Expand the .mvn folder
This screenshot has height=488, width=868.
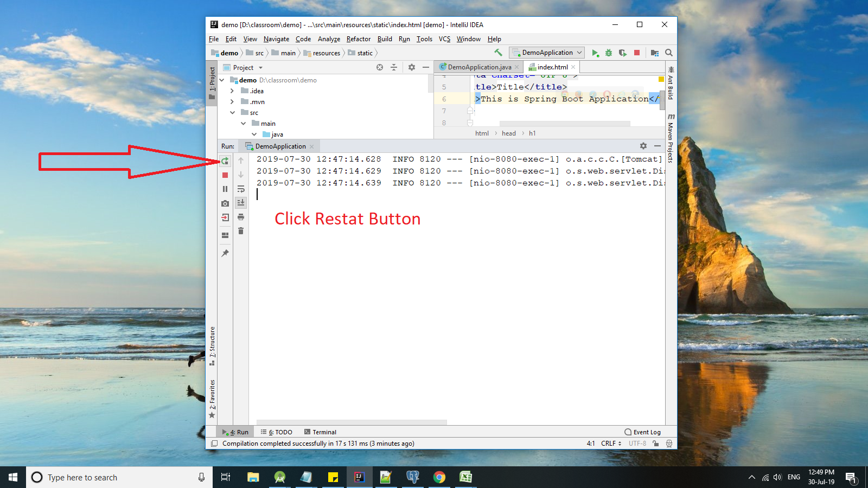pos(232,102)
